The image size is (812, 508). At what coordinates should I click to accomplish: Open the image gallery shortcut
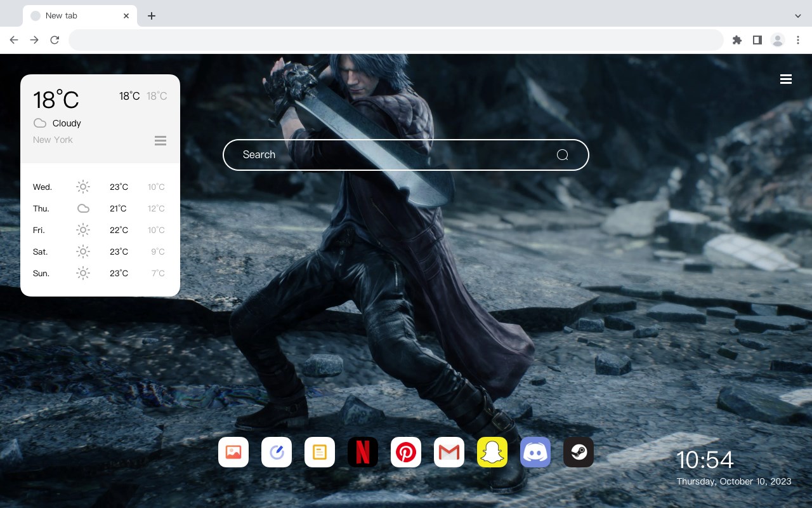[x=233, y=452]
